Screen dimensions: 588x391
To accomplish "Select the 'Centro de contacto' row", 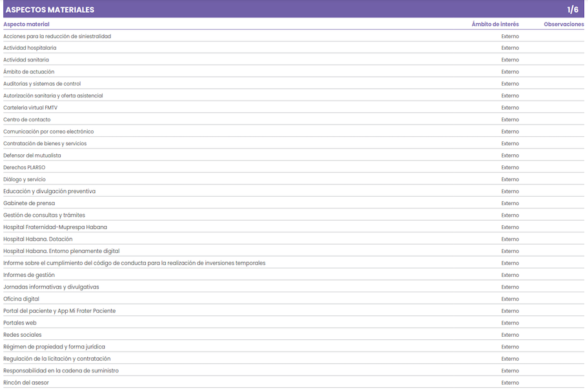I will (x=294, y=119).
